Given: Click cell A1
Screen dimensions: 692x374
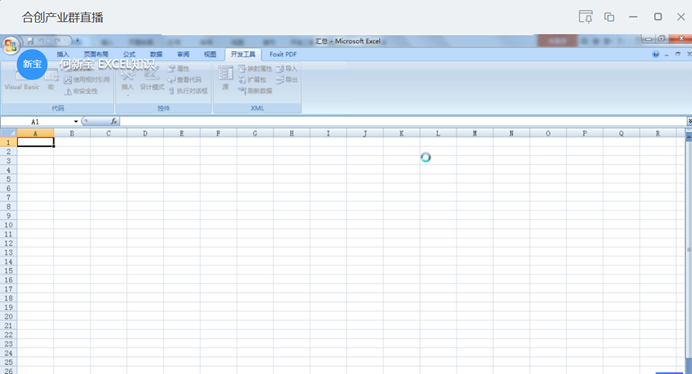Looking at the screenshot, I should [x=35, y=142].
